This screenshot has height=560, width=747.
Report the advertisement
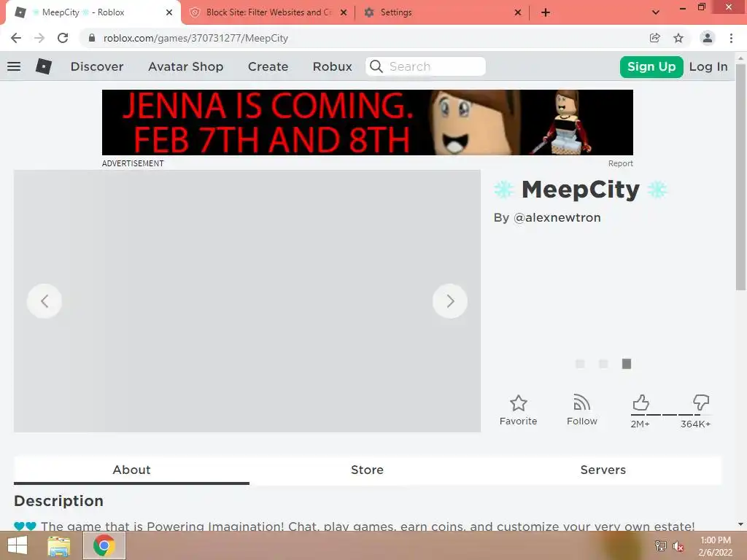[x=620, y=163]
